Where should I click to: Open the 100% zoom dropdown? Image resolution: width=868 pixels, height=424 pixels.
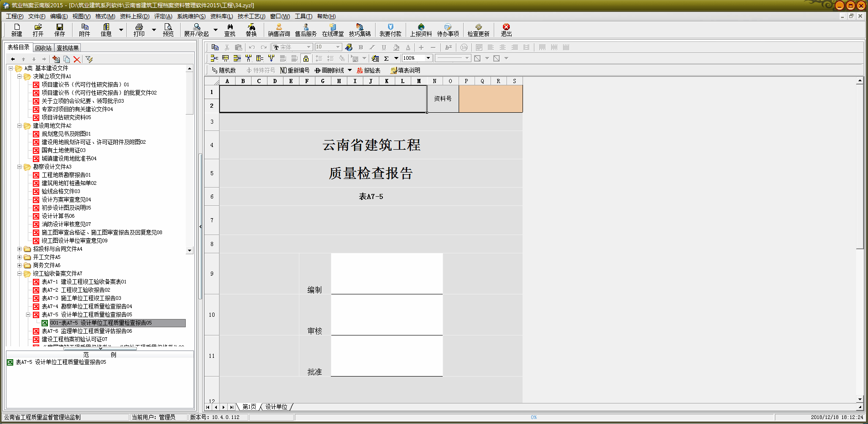[x=428, y=58]
